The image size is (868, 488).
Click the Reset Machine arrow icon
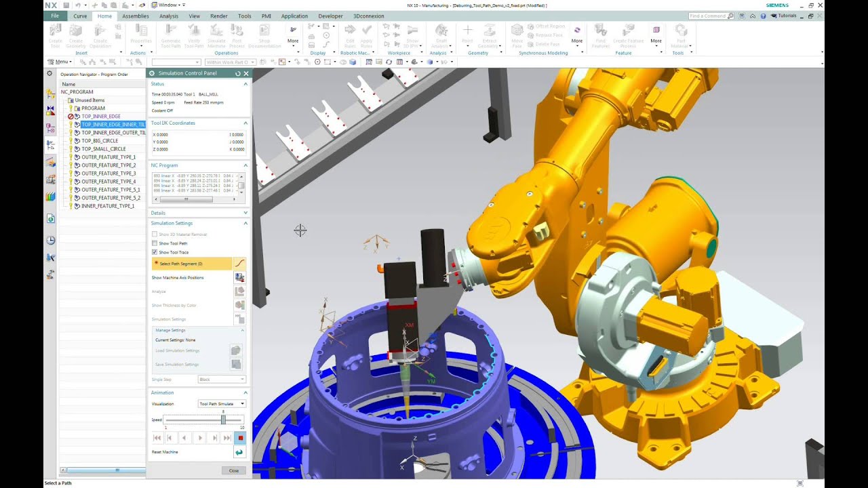(239, 452)
